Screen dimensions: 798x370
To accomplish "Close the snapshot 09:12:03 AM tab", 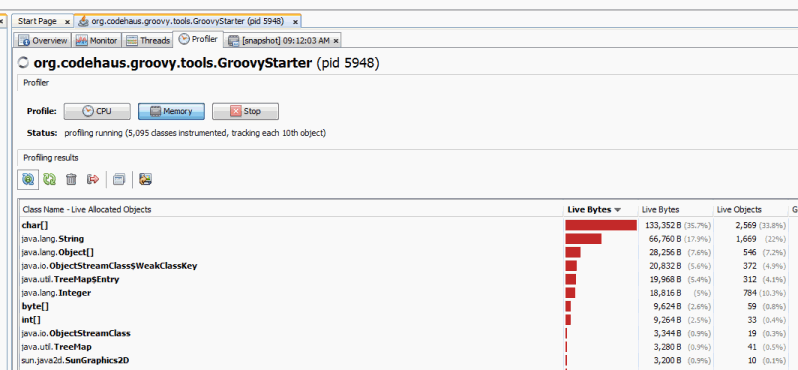I will tap(336, 41).
